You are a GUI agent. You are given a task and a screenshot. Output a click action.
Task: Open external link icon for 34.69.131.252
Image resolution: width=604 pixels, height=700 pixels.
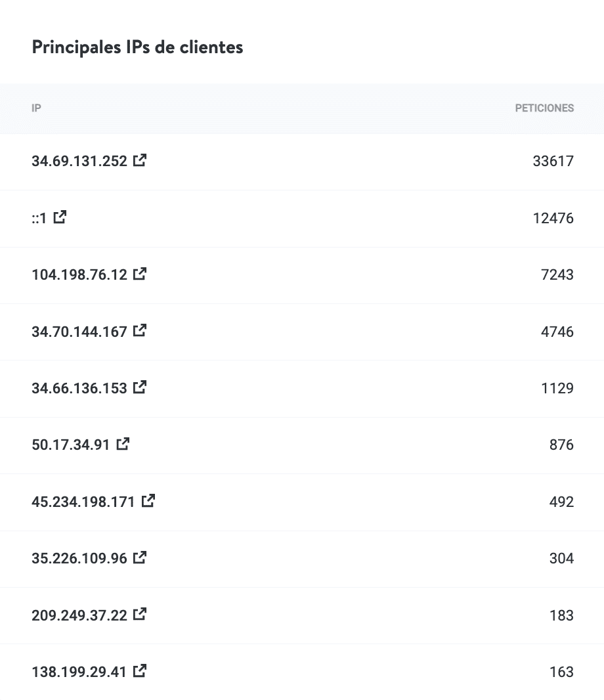[140, 160]
